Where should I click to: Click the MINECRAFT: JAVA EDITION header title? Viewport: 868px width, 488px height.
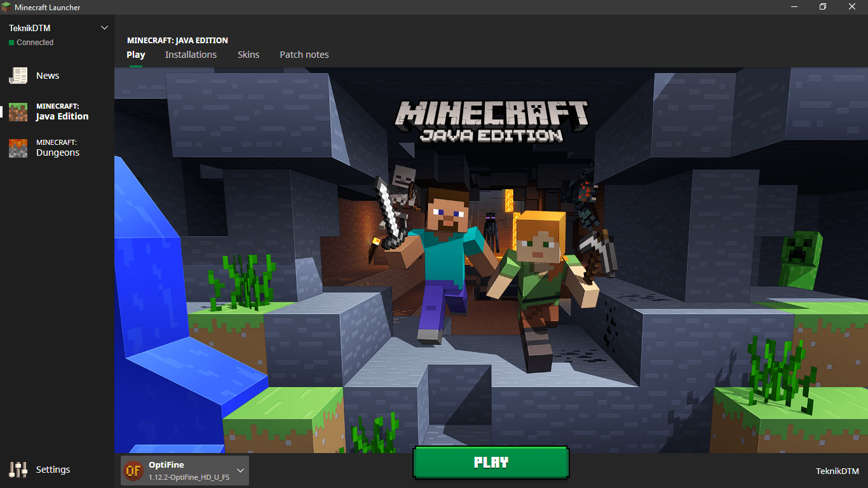pyautogui.click(x=177, y=41)
